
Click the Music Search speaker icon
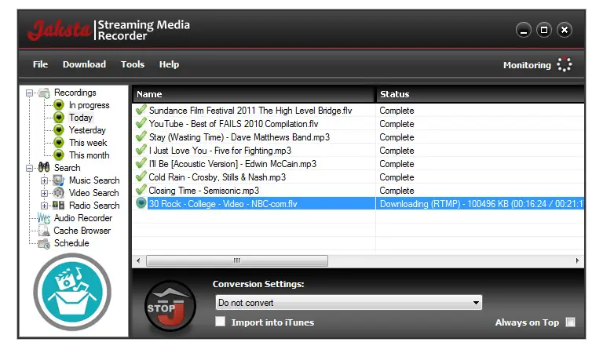[x=58, y=180]
